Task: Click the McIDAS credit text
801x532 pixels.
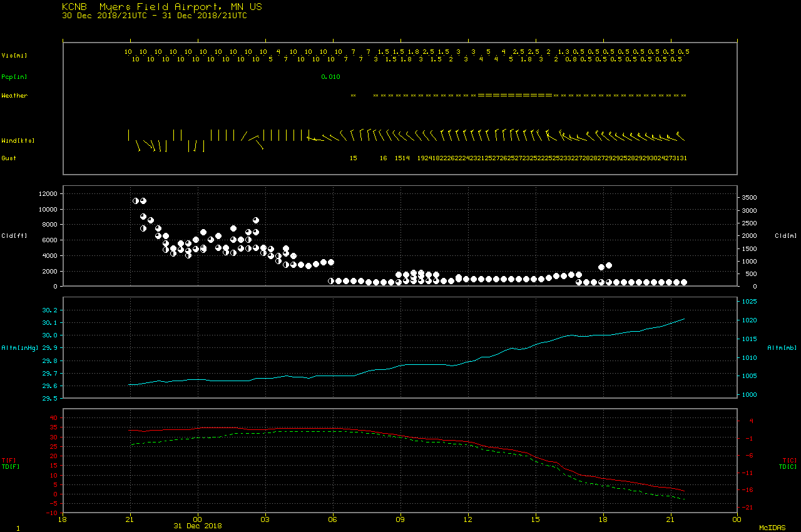Action: coord(772,528)
